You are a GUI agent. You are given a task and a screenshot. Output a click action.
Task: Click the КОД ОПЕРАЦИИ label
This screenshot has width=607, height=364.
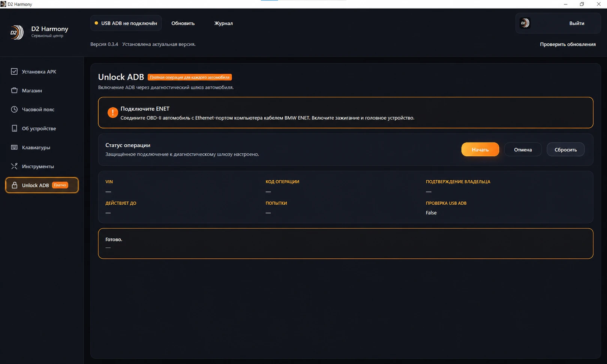tap(282, 181)
